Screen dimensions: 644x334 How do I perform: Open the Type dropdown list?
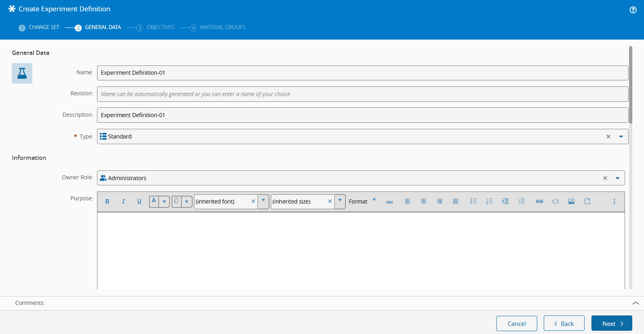[x=621, y=137]
